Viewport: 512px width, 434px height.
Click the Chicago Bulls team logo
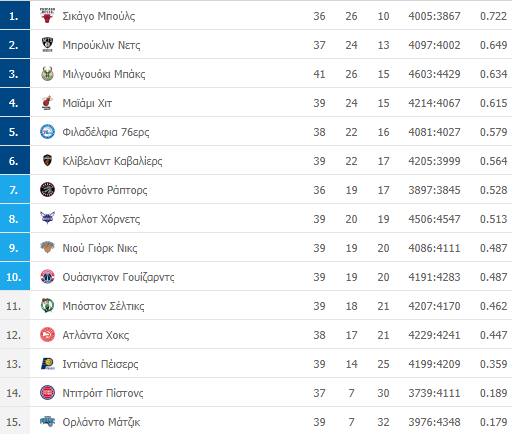pyautogui.click(x=47, y=16)
